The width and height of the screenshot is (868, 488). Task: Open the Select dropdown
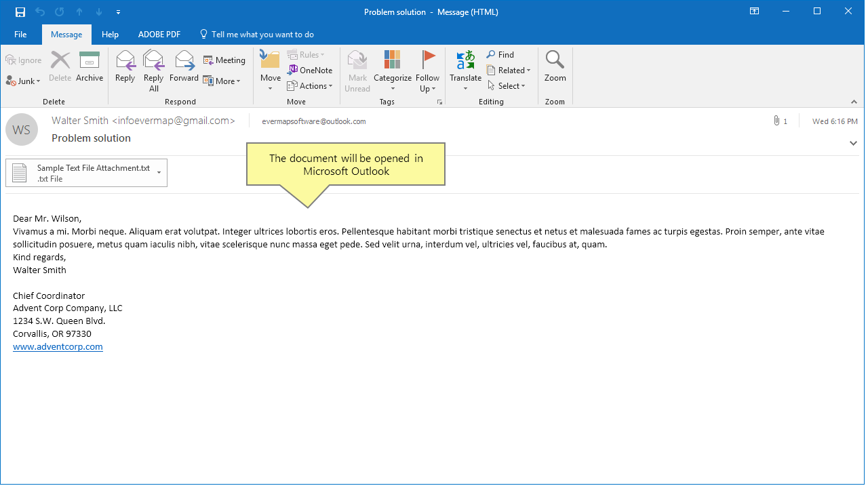tap(507, 86)
